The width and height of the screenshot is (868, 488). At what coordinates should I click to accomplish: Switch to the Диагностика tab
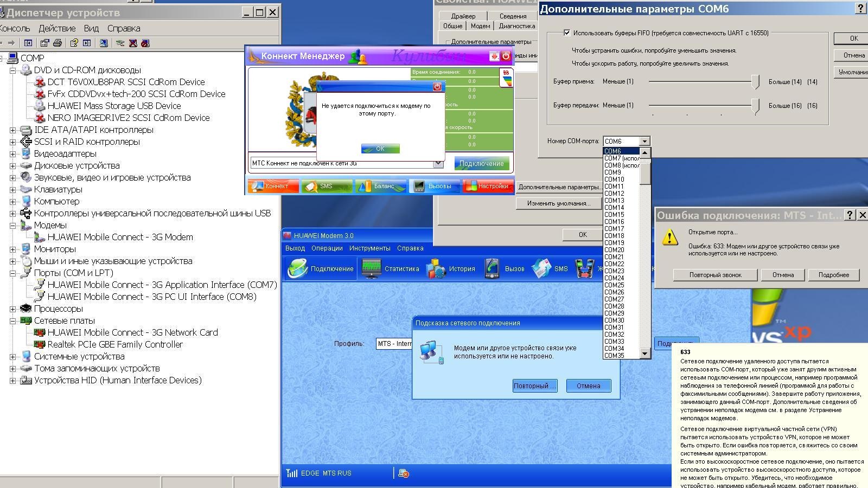click(x=516, y=26)
